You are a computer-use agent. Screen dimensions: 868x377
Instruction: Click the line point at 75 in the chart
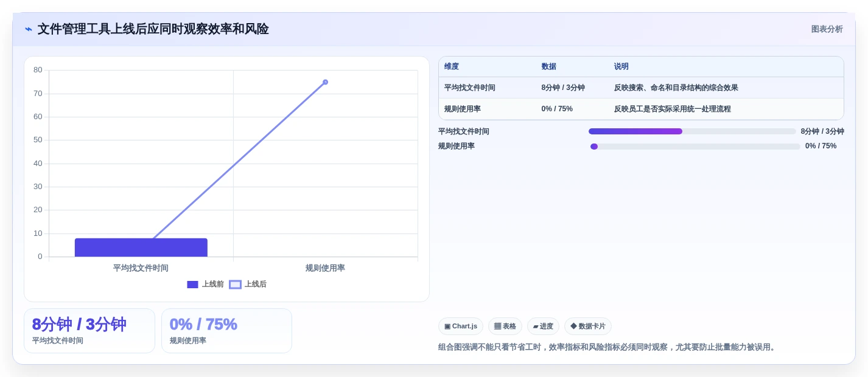(x=325, y=82)
